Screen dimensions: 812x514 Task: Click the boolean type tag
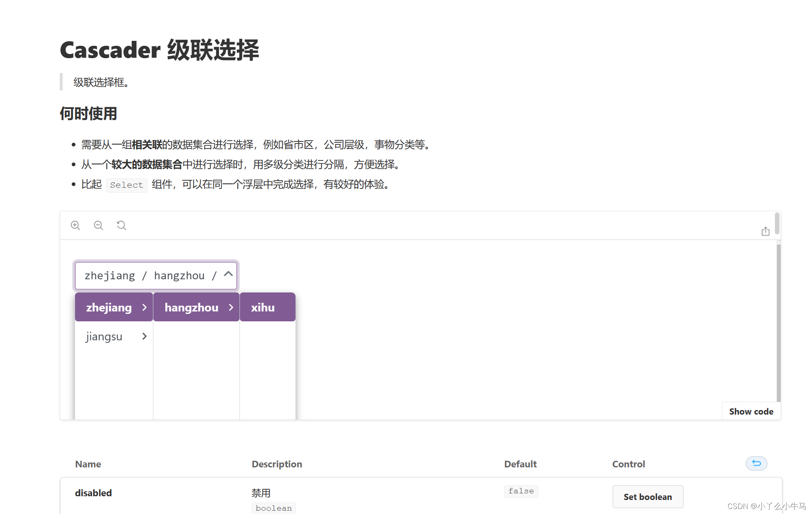tap(274, 508)
